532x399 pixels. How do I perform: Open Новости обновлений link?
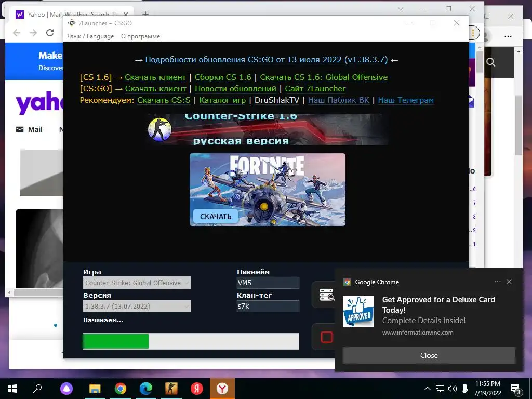pos(235,89)
